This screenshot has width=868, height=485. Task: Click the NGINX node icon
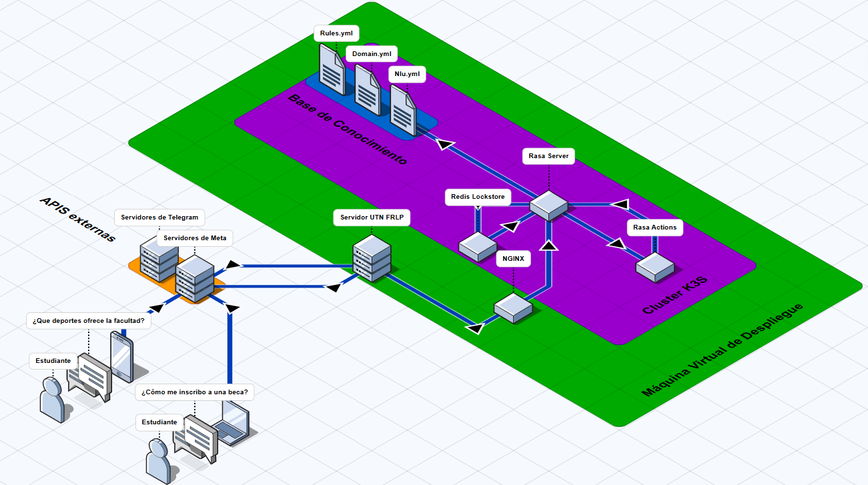[512, 308]
